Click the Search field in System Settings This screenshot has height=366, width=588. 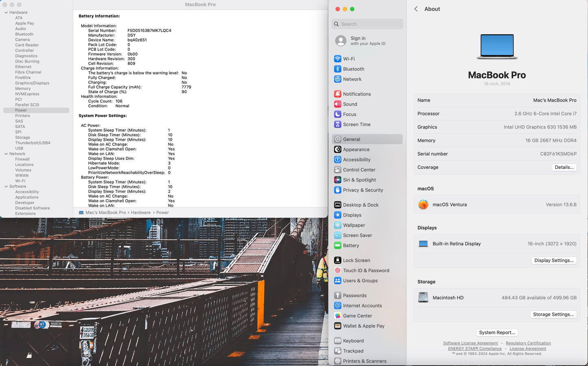click(367, 24)
